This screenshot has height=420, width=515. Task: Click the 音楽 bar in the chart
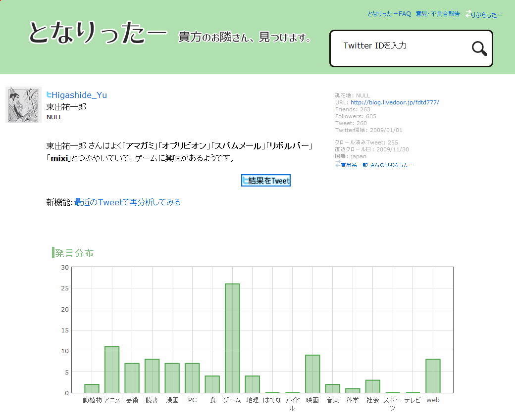coord(332,388)
